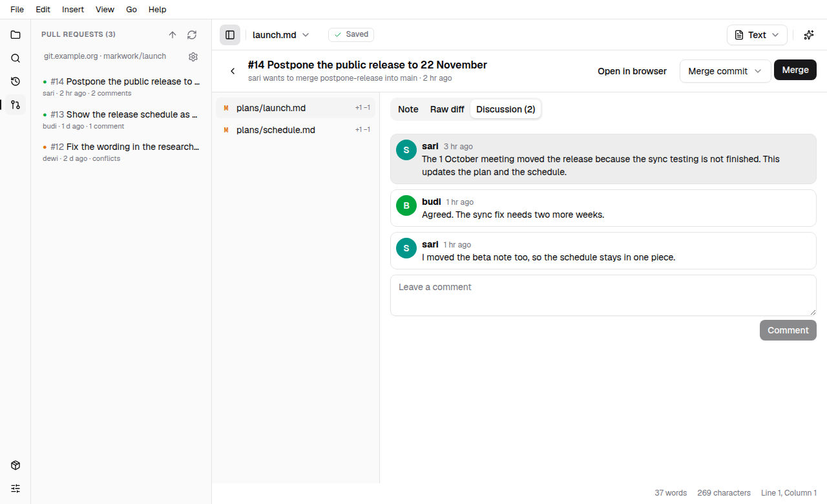Image resolution: width=827 pixels, height=504 pixels.
Task: Go back with the left chevron arrow
Action: [x=233, y=71]
